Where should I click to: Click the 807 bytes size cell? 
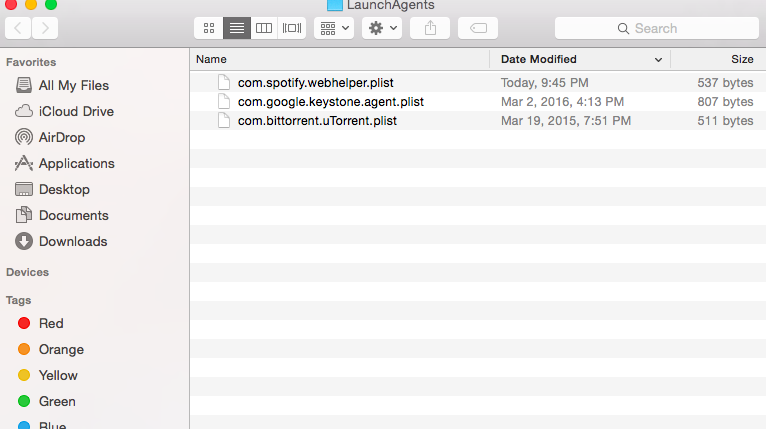point(725,102)
